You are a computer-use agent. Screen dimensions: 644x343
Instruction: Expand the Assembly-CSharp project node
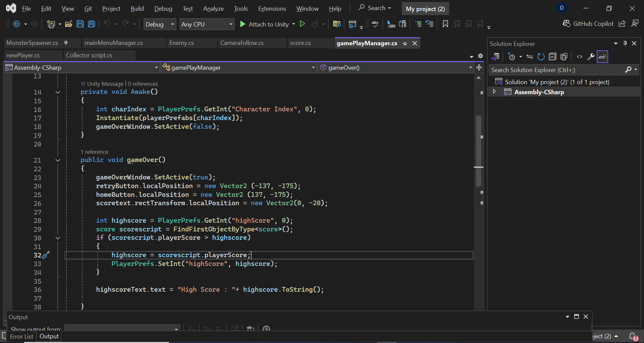[x=494, y=92]
